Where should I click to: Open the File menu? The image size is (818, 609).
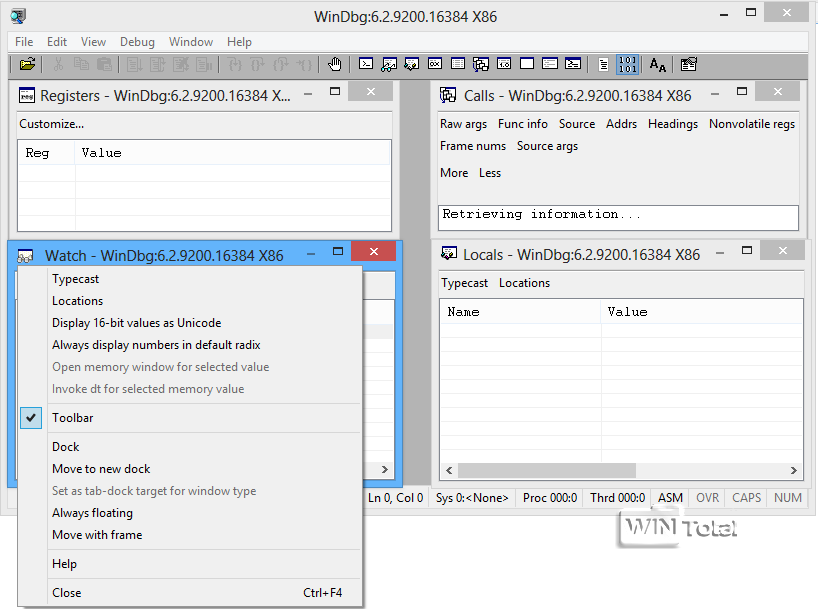tap(24, 42)
